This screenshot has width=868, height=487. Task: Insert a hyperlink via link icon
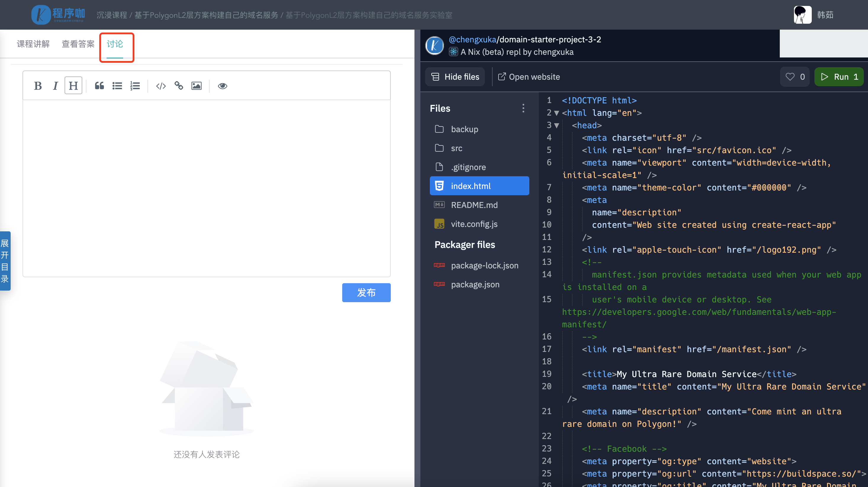[x=179, y=86]
